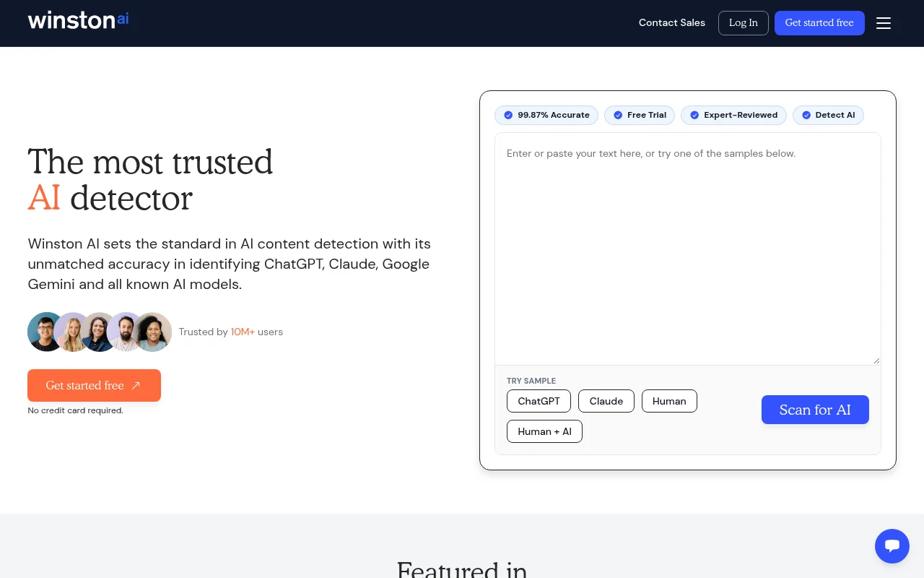Click the 'Trusted by 10M+ users' text

coord(231,332)
